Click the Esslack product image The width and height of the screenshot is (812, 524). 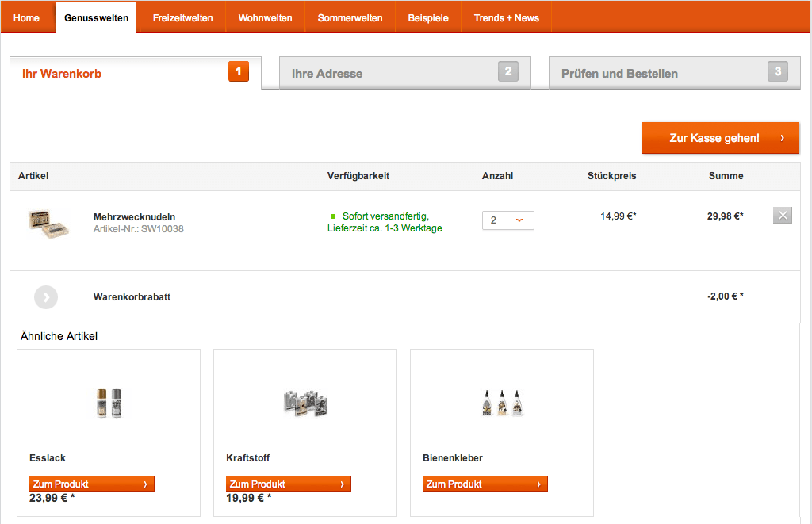coord(109,404)
